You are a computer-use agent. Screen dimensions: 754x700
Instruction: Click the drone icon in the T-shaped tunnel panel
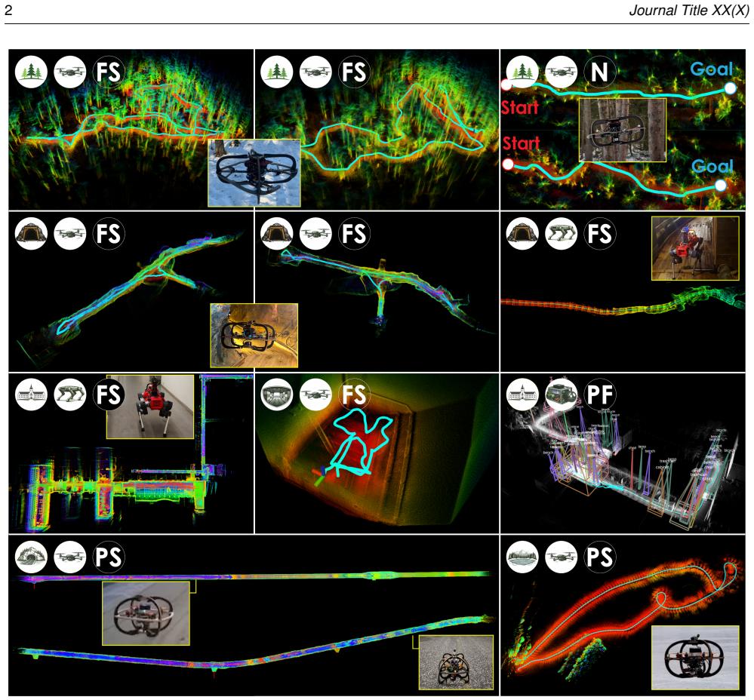click(315, 234)
